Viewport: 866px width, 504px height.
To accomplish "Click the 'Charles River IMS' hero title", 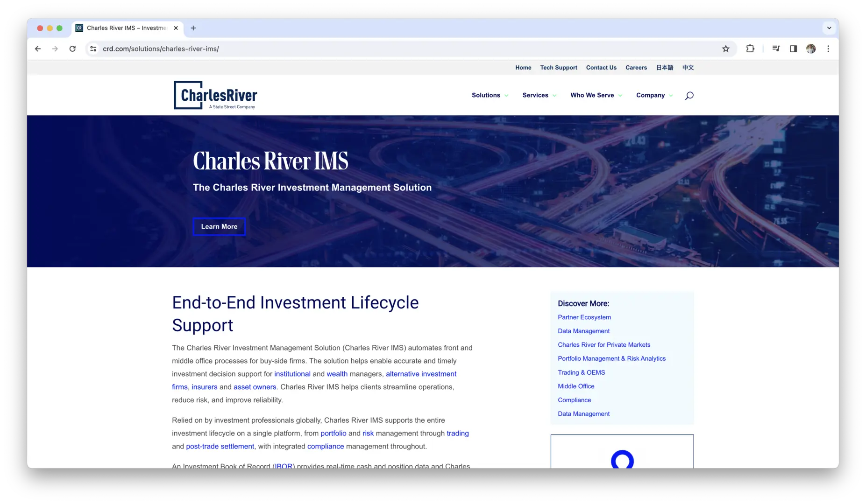I will tap(270, 161).
